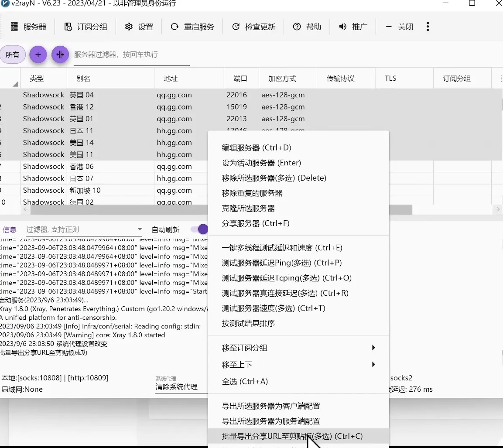Viewport: 503px width, 448px height.
Task: Click the 检查更新 check updates icon
Action: click(x=236, y=27)
